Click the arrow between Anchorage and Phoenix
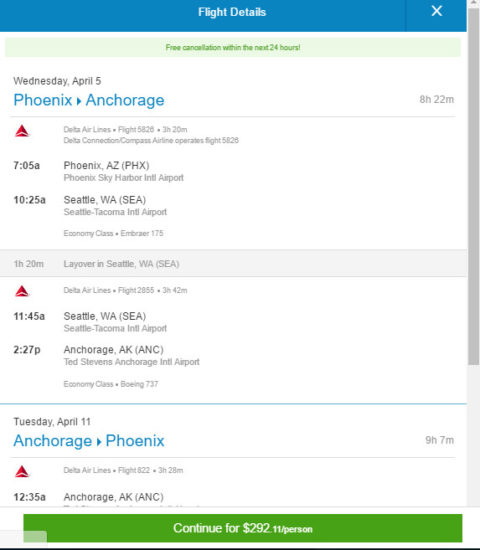The width and height of the screenshot is (480, 550). (x=99, y=442)
